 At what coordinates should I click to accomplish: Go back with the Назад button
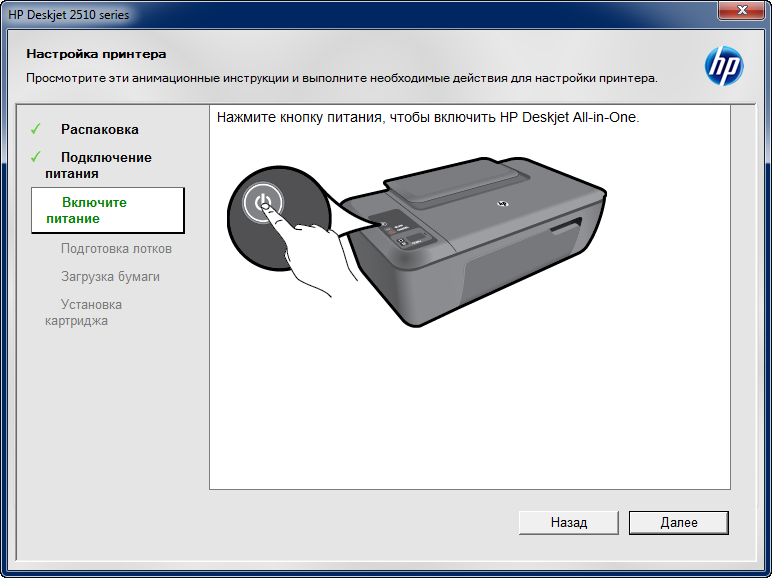click(x=569, y=522)
